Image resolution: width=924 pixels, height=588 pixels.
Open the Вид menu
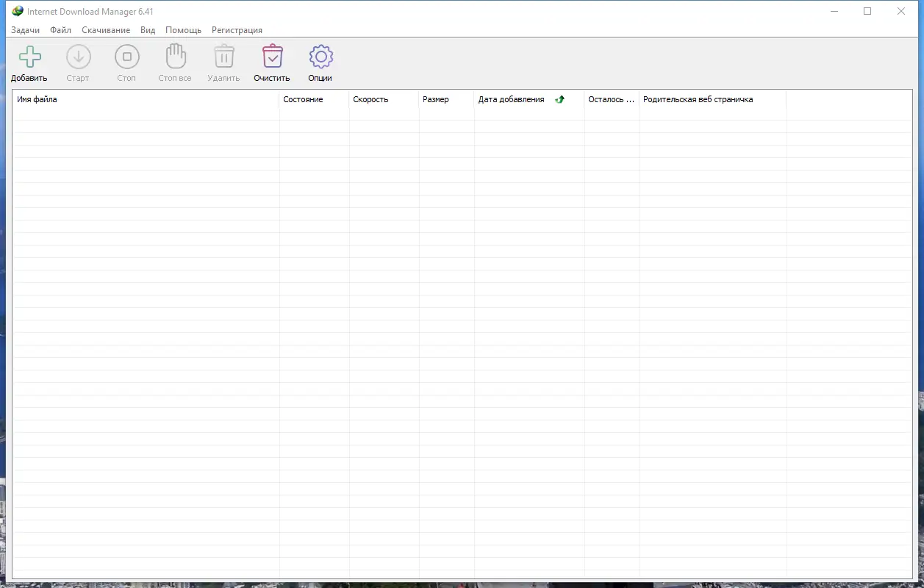[147, 30]
